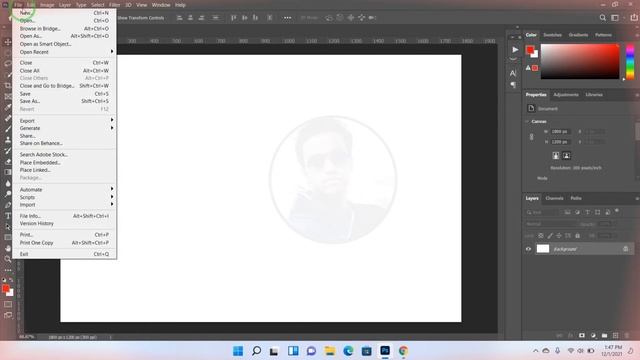
Task: Expand the Automate submenu
Action: [64, 189]
